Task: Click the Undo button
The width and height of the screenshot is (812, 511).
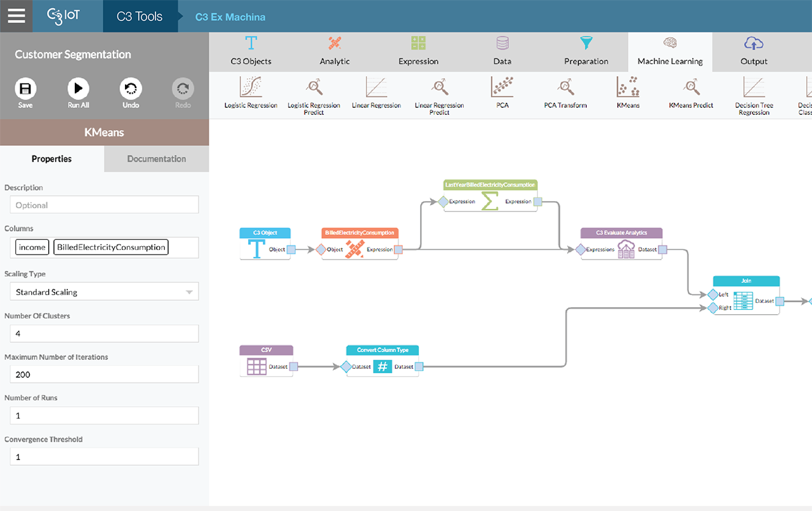Action: (130, 93)
